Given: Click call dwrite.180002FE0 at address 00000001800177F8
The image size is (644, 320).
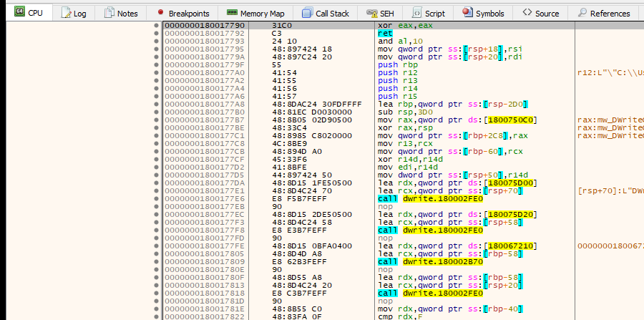Looking at the screenshot, I should tap(431, 231).
